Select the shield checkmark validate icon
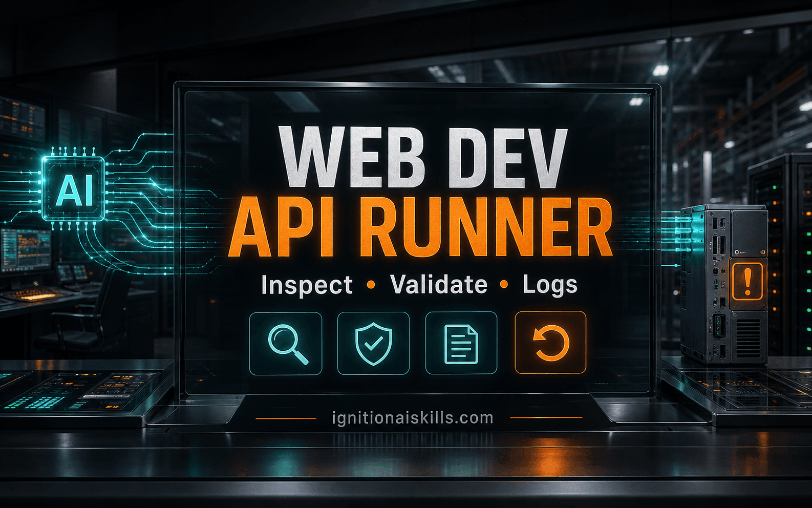This screenshot has height=508, width=812. point(374,344)
